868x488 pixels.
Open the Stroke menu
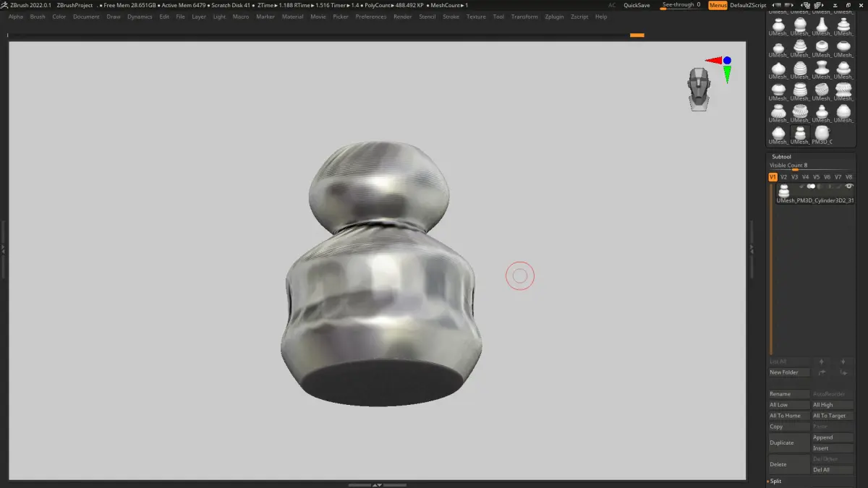pyautogui.click(x=451, y=17)
